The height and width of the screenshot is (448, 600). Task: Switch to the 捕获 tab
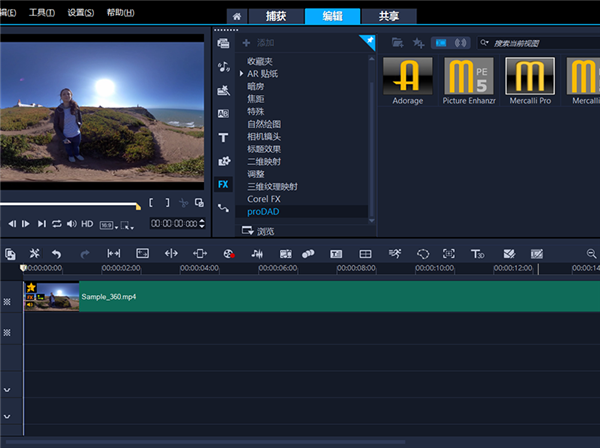(x=275, y=16)
